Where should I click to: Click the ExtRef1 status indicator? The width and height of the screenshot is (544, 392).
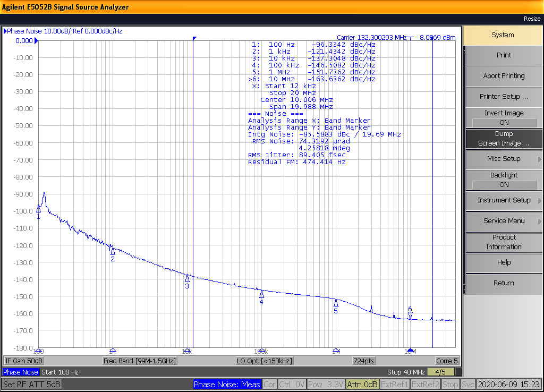(x=395, y=385)
